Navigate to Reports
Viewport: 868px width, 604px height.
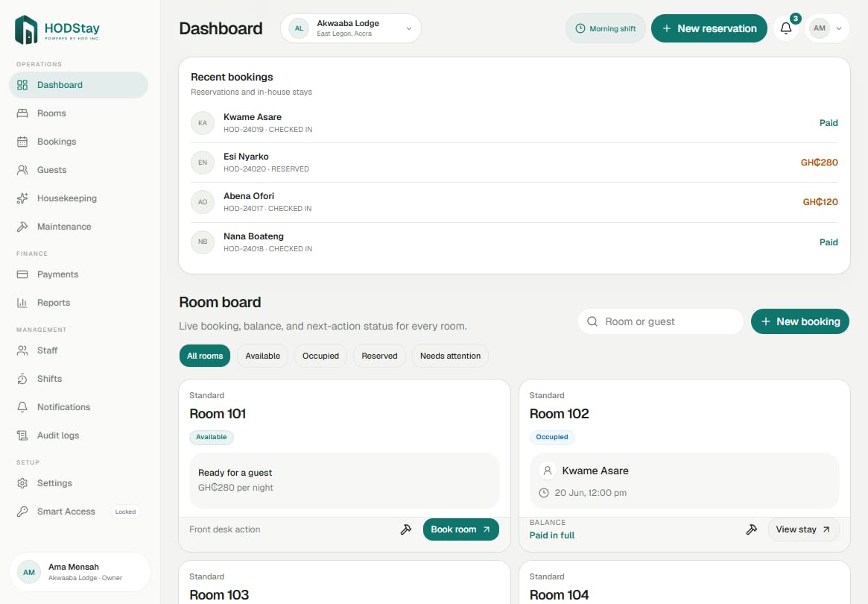79,303
